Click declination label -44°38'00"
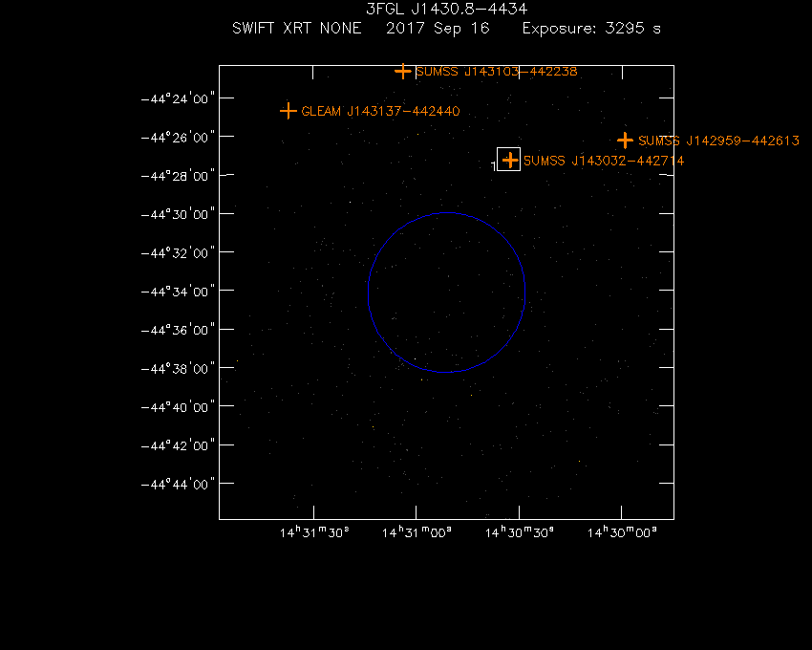The width and height of the screenshot is (812, 650). [x=178, y=369]
